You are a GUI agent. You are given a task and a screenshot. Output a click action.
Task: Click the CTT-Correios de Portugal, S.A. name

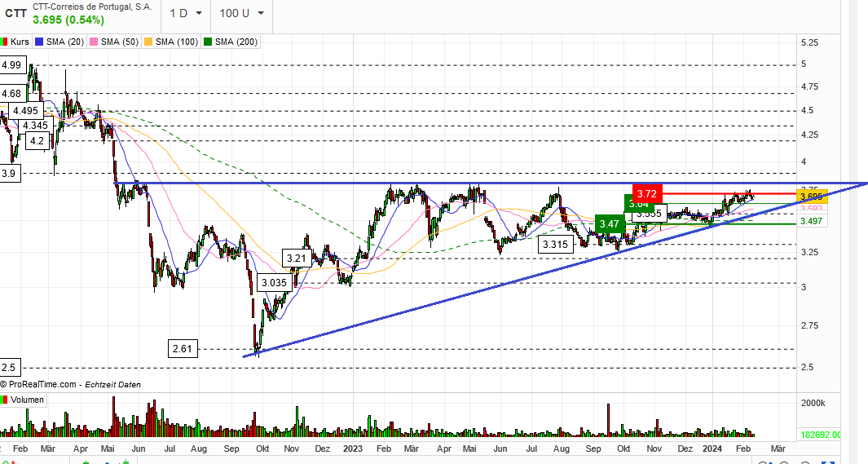click(x=92, y=7)
